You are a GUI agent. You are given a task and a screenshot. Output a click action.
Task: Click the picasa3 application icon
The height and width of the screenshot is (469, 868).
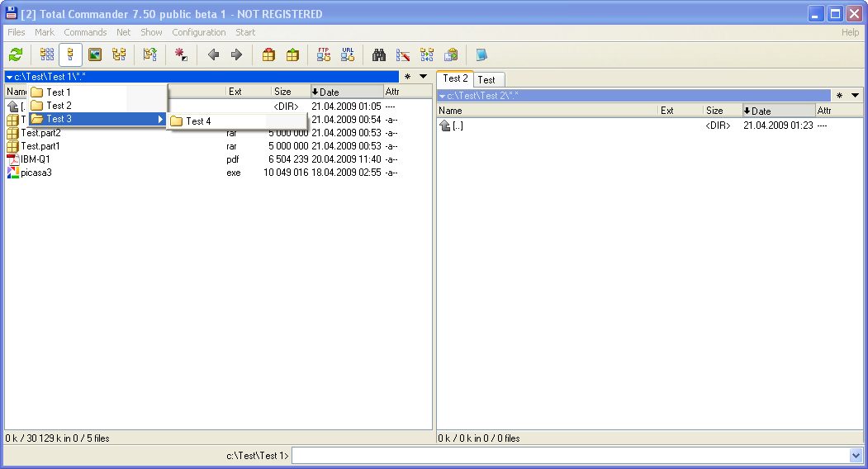(12, 173)
